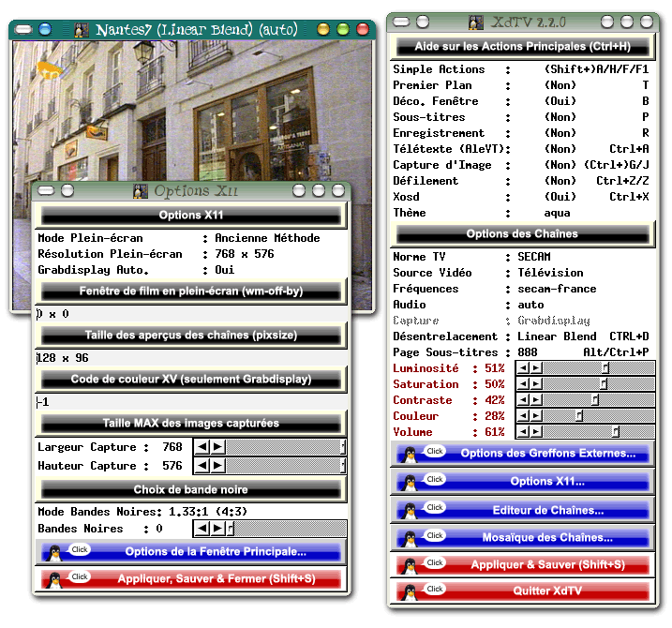Image resolution: width=672 pixels, height=628 pixels.
Task: Open Mosaïque des Chaînes
Action: tap(522, 538)
